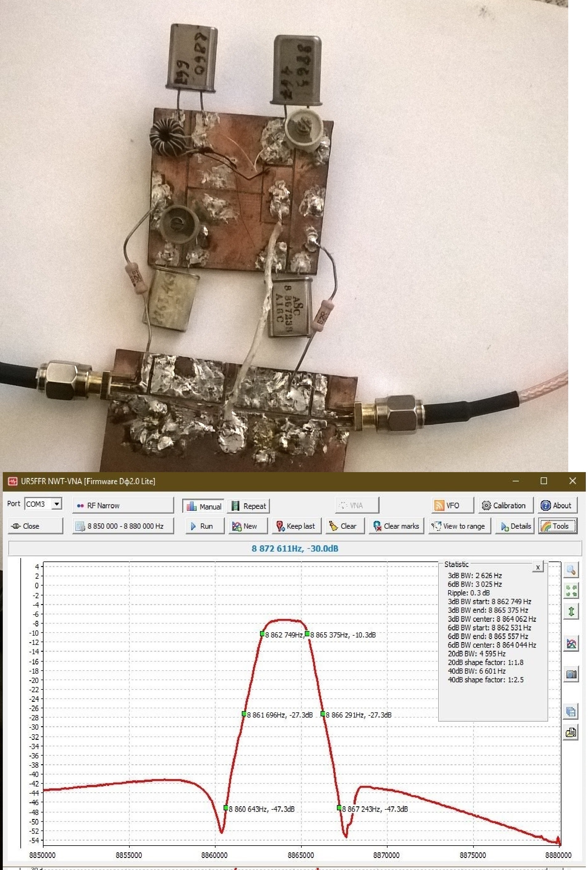Open the COM3 port dropdown
The height and width of the screenshot is (870, 588).
(x=57, y=504)
